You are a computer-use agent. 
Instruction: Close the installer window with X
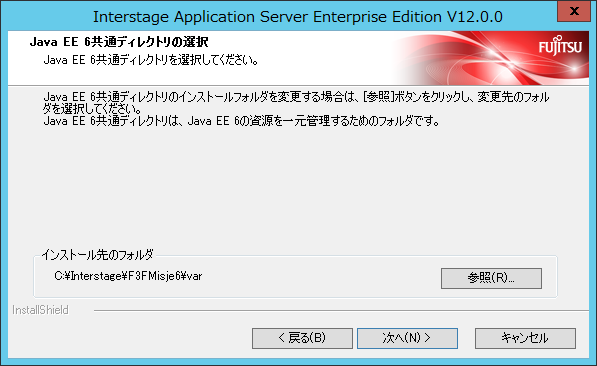point(574,11)
